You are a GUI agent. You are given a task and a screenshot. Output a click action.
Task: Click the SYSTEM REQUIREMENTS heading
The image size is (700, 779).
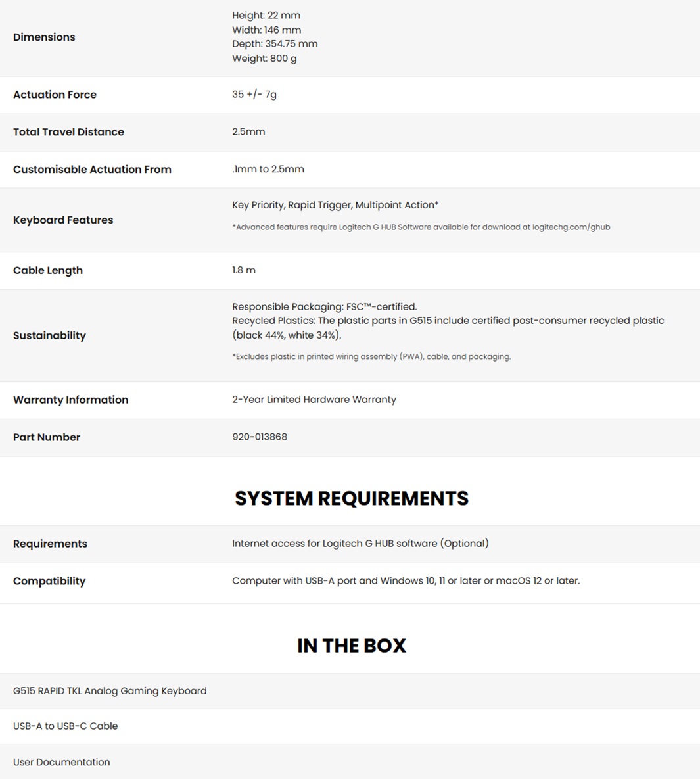pyautogui.click(x=352, y=498)
